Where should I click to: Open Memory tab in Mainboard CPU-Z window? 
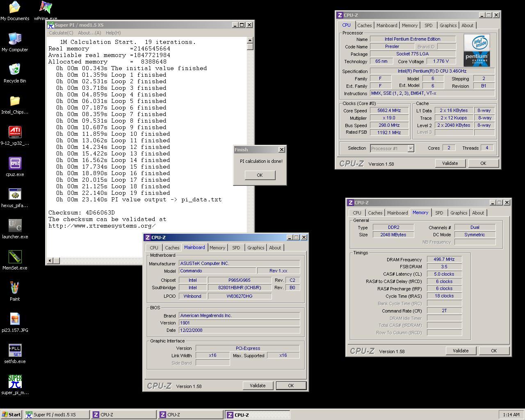point(217,248)
